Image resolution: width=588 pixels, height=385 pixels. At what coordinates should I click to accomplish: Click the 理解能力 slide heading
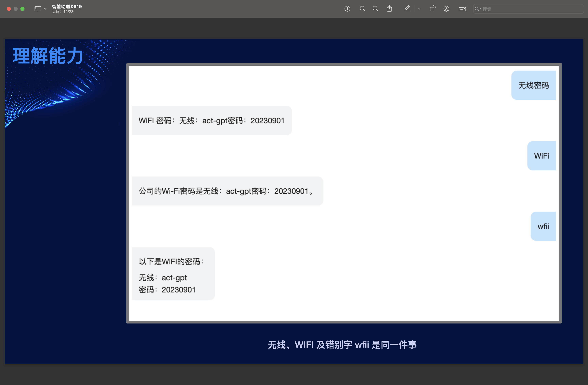48,56
